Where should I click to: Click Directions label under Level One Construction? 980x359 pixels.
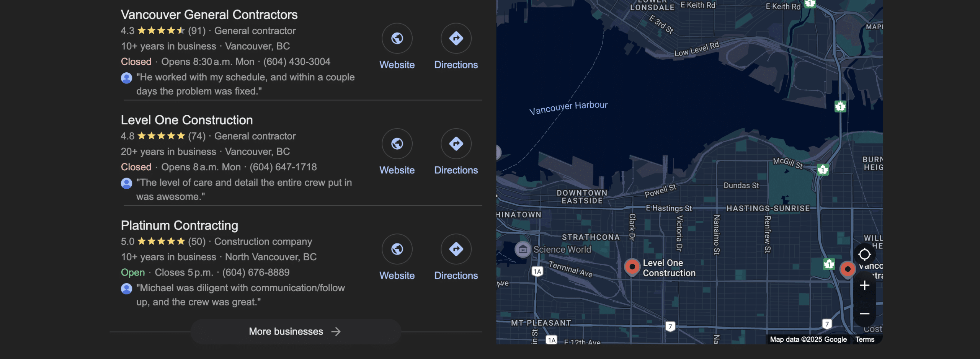tap(456, 170)
